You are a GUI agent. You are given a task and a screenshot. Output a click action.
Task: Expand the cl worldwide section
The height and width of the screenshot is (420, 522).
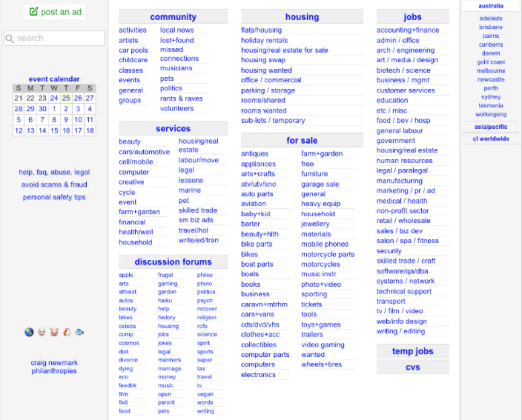pyautogui.click(x=491, y=139)
